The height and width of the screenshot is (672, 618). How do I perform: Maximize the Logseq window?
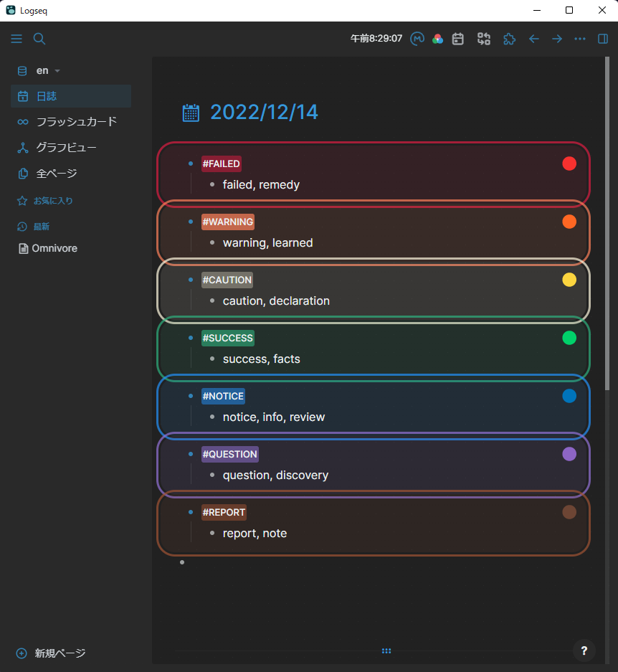pyautogui.click(x=569, y=10)
